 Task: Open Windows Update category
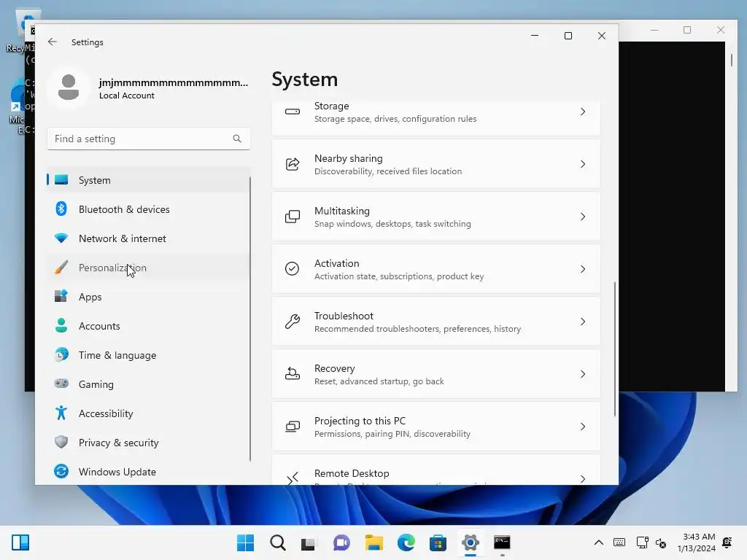point(148,472)
